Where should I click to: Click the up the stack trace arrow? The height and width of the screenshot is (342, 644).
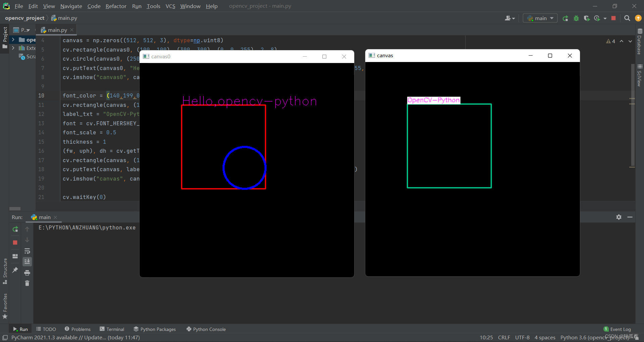click(x=27, y=229)
